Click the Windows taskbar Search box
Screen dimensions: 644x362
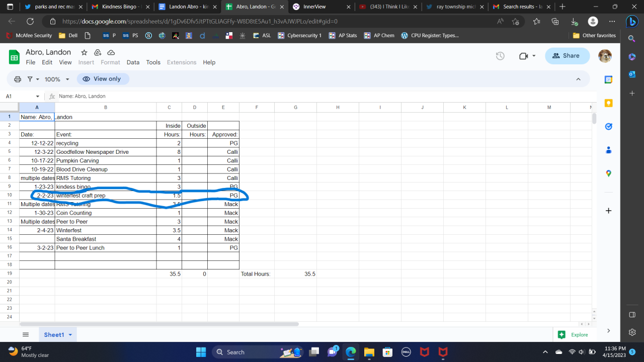(258, 352)
